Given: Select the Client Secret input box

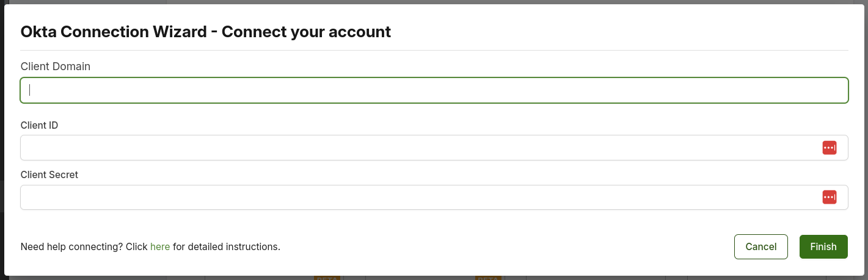Looking at the screenshot, I should pyautogui.click(x=434, y=197).
